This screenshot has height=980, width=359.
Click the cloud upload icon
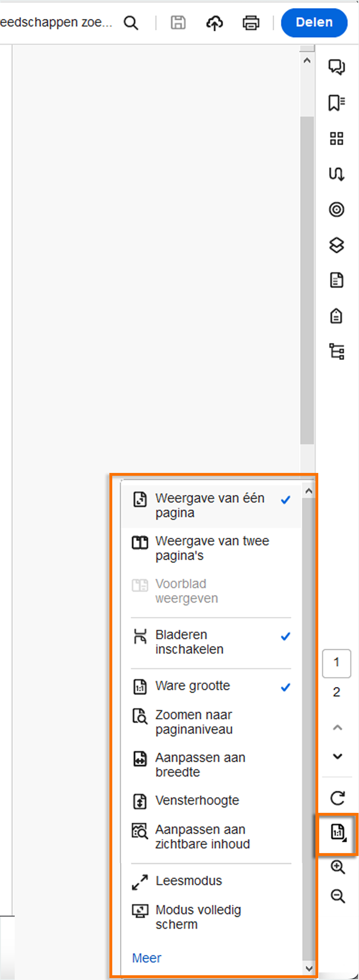click(215, 23)
